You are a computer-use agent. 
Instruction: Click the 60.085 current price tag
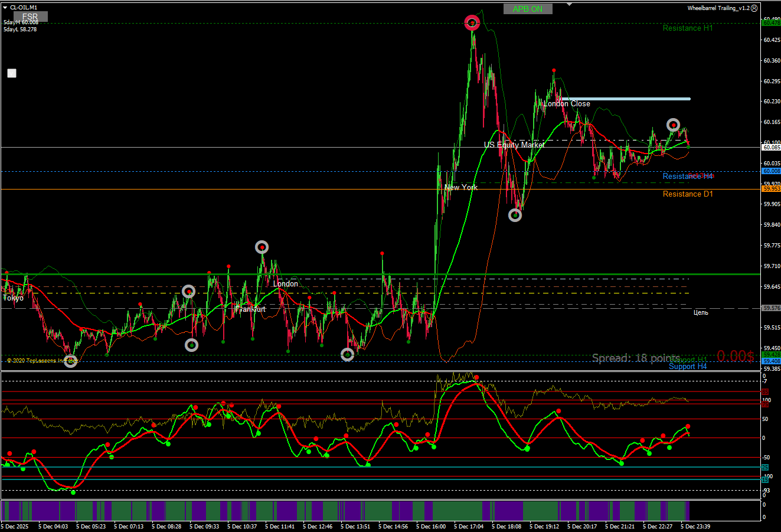(772, 148)
